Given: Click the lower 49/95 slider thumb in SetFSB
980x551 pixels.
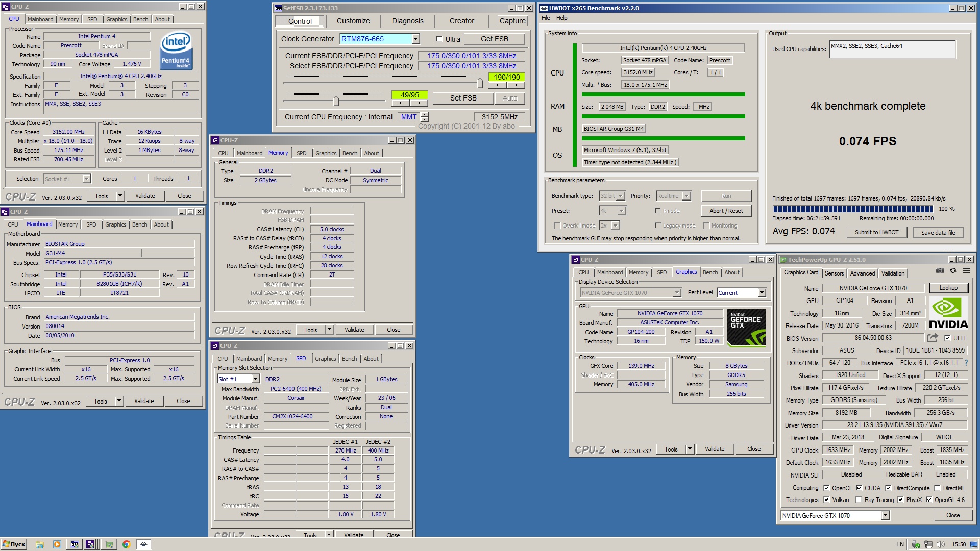Looking at the screenshot, I should tap(335, 100).
